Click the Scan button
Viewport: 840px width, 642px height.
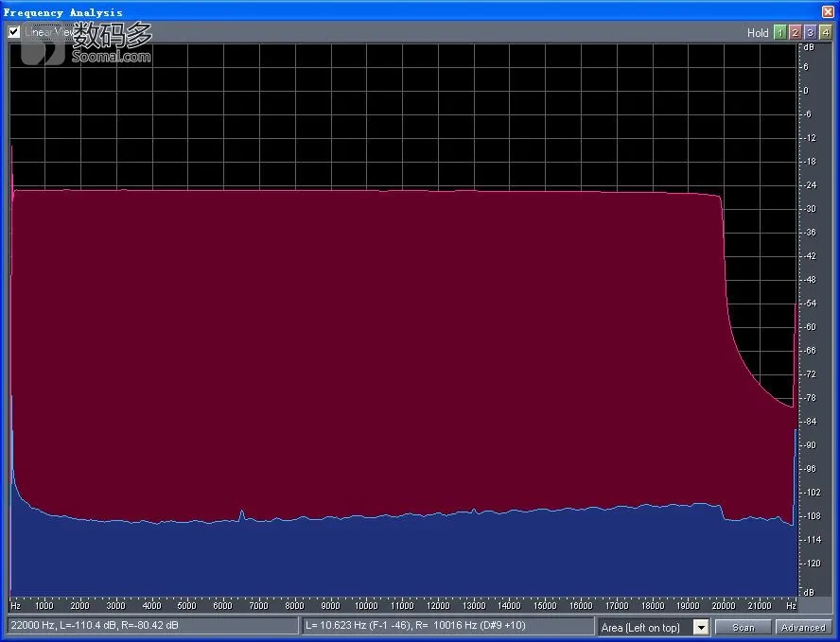(x=744, y=627)
